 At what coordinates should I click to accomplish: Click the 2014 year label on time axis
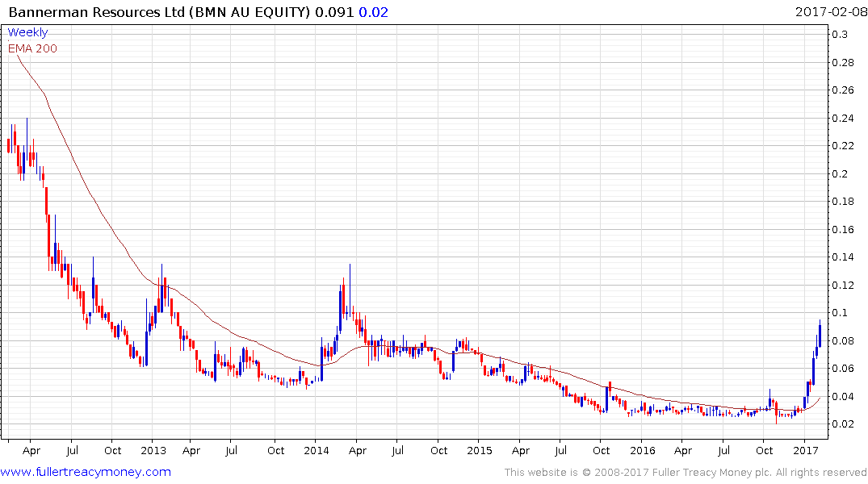coord(316,450)
